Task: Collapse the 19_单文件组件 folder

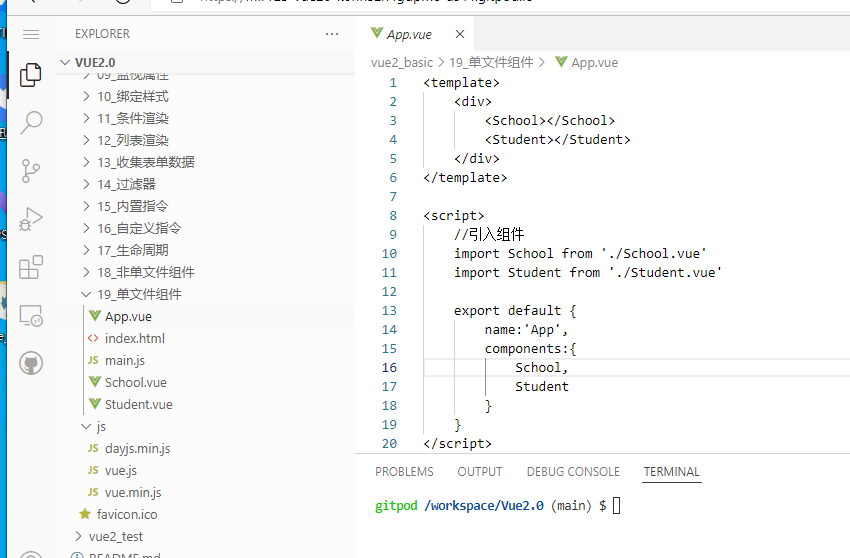Action: pos(86,294)
